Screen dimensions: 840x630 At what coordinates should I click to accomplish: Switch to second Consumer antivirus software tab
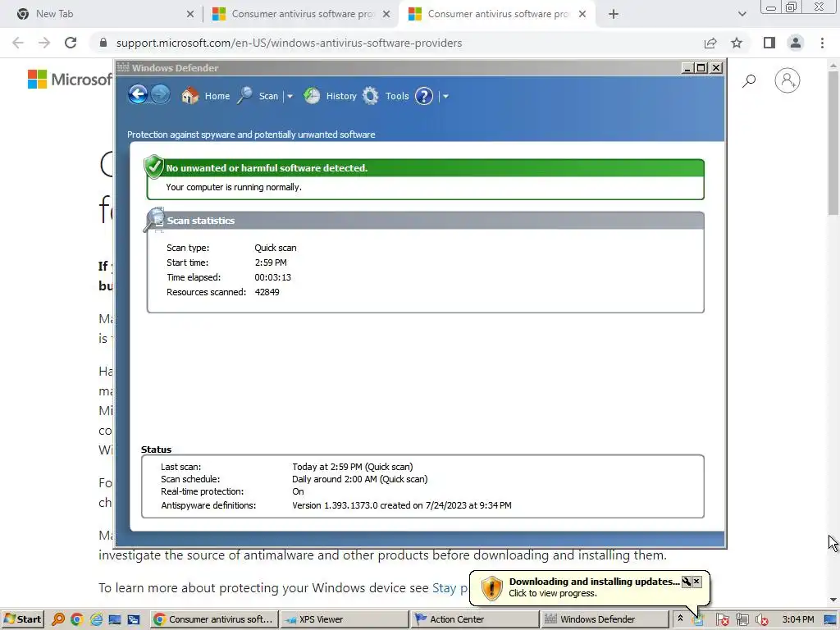301,14
